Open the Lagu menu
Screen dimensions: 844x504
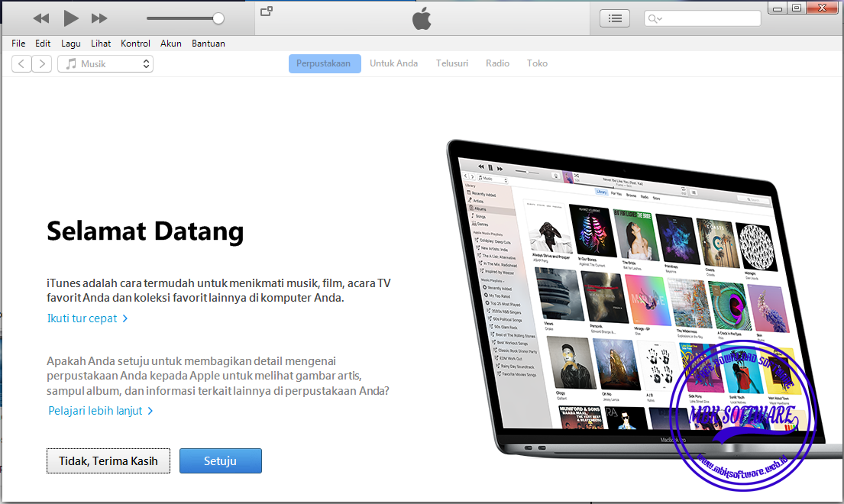click(x=70, y=44)
